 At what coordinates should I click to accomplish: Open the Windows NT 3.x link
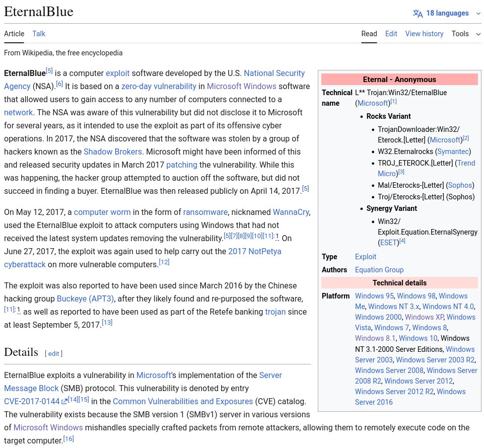click(x=393, y=307)
